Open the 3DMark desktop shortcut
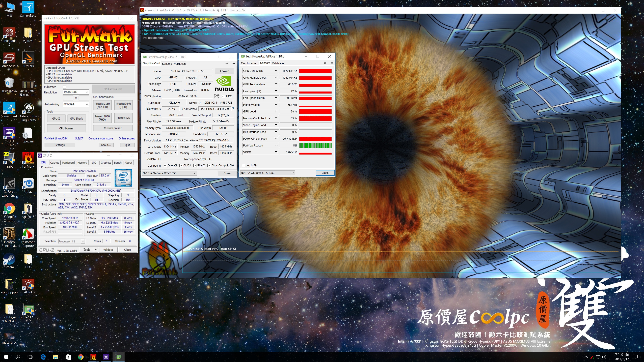This screenshot has height=362, width=644. [x=28, y=59]
